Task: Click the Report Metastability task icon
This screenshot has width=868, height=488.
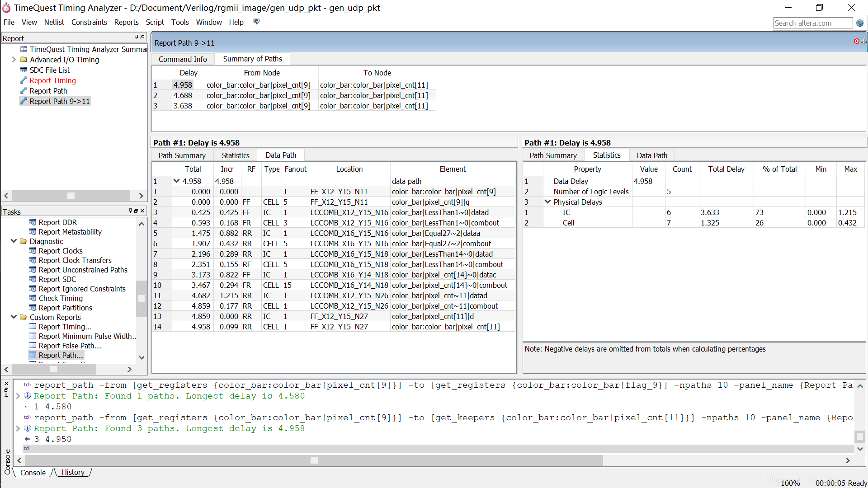Action: pyautogui.click(x=33, y=232)
